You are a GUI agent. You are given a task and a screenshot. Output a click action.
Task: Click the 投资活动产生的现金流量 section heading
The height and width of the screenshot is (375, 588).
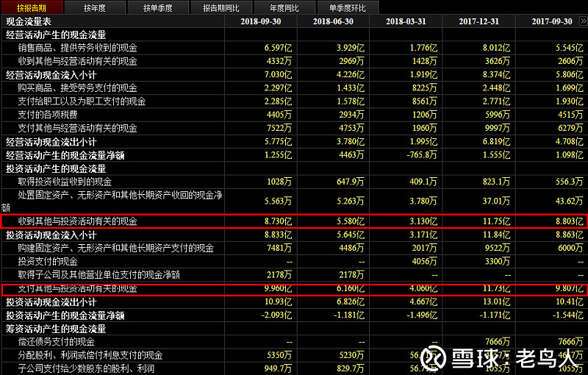(56, 168)
